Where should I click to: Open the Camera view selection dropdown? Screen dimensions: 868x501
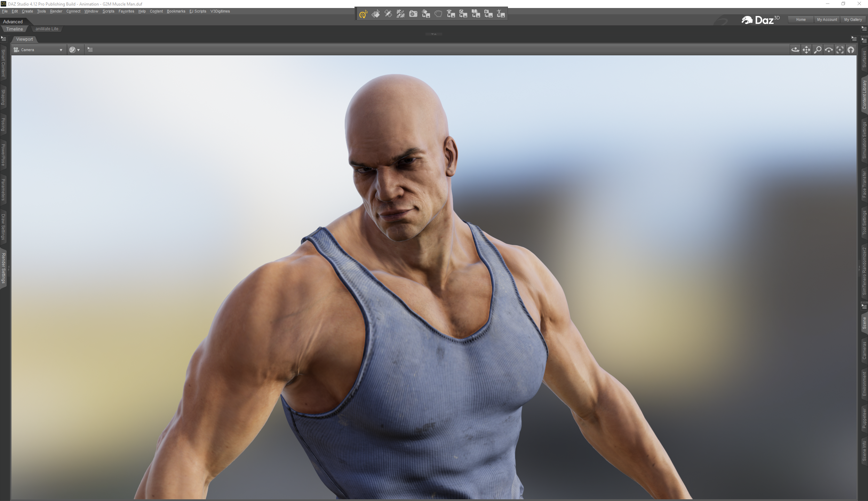[x=38, y=50]
